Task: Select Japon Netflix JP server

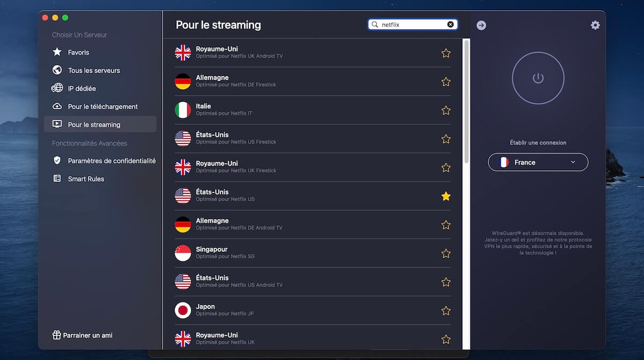Action: pos(313,311)
